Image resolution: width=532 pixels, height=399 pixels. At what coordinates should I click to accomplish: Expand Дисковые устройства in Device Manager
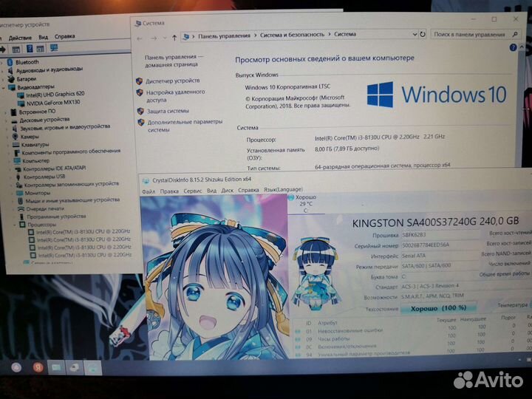[x=6, y=120]
